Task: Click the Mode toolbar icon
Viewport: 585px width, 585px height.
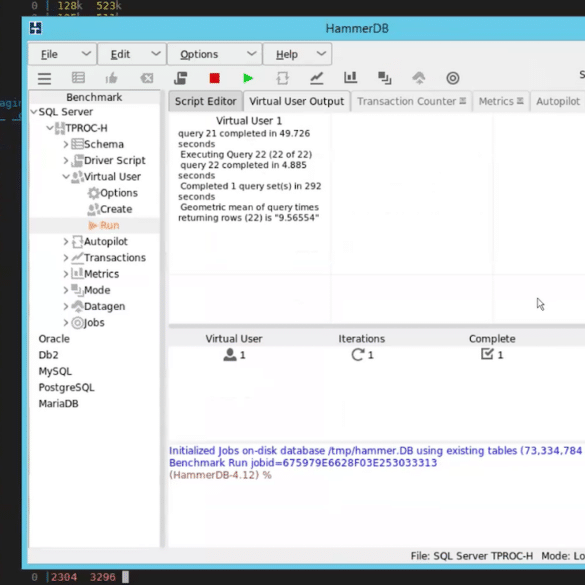Action: point(385,78)
